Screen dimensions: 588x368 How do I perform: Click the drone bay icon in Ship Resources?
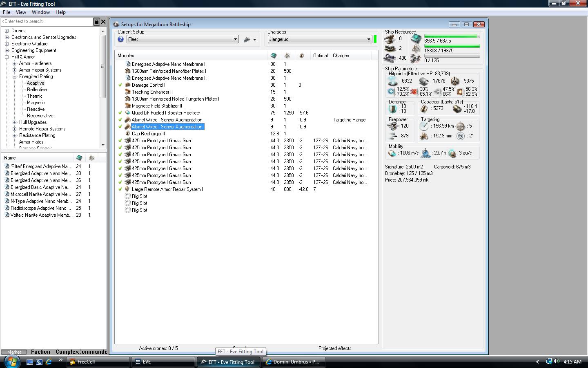tap(416, 58)
